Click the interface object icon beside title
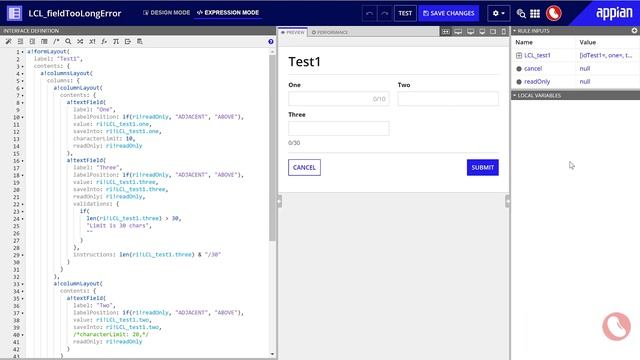Image resolution: width=640 pixels, height=360 pixels. [14, 13]
